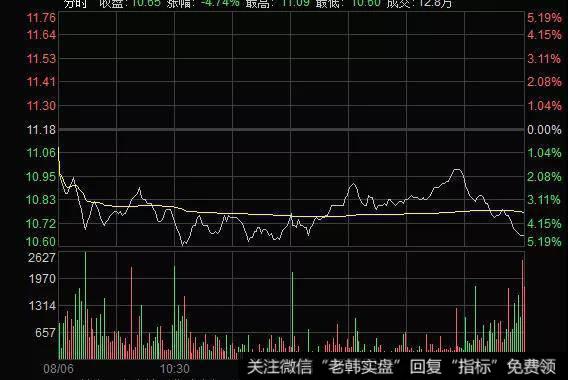The width and height of the screenshot is (568, 380).
Task: Click the 老韩实盘 watermark text
Action: point(360,367)
